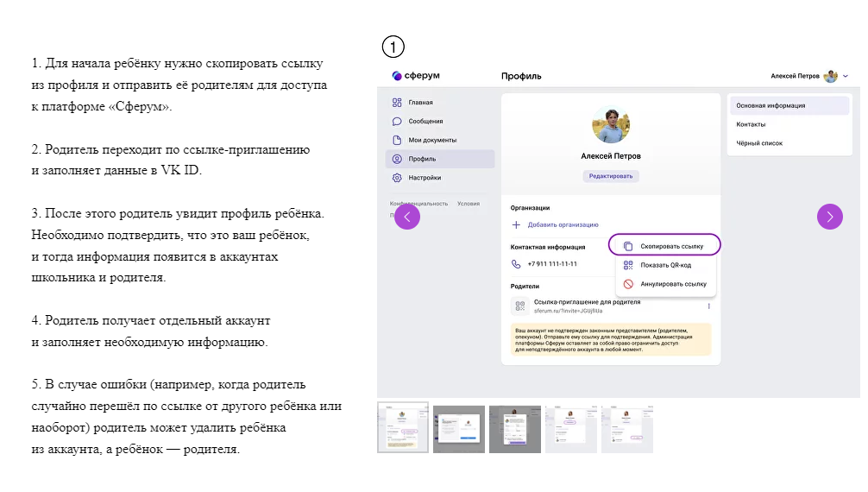Open Мои документы via its document icon
Viewport: 868px width, 492px height.
pos(397,140)
